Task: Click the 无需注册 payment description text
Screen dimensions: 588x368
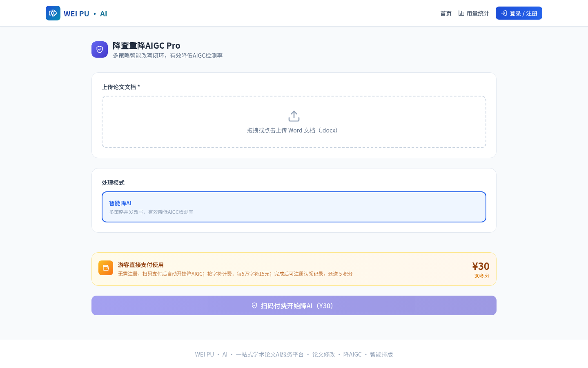Action: (x=235, y=274)
